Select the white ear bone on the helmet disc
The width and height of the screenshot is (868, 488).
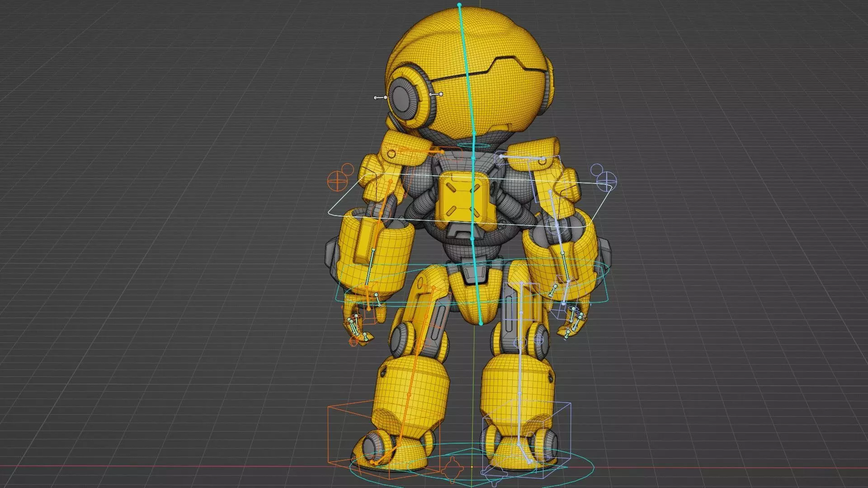click(x=436, y=94)
